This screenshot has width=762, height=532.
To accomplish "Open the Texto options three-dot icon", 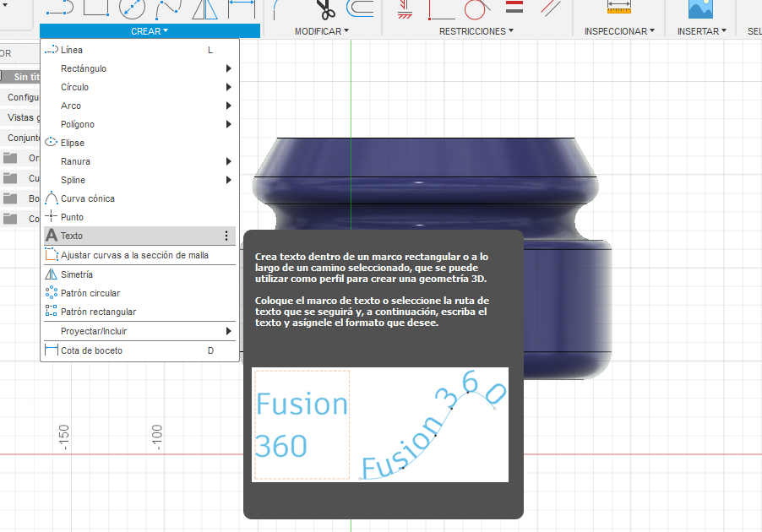I will point(226,236).
